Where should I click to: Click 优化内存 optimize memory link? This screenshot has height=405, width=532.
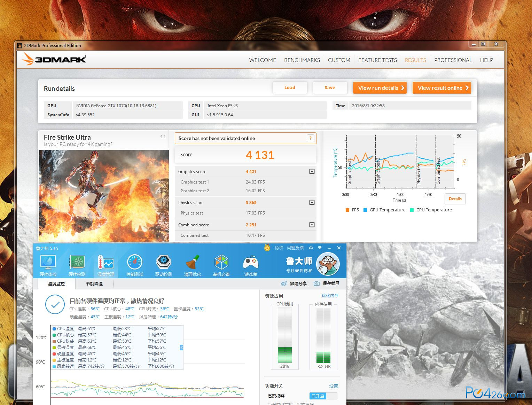330,296
